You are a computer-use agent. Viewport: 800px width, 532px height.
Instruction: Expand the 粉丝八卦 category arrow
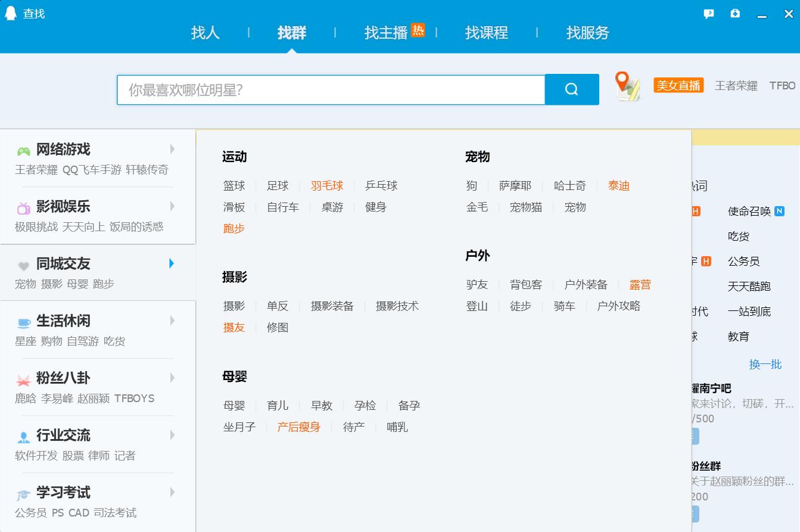click(x=172, y=378)
